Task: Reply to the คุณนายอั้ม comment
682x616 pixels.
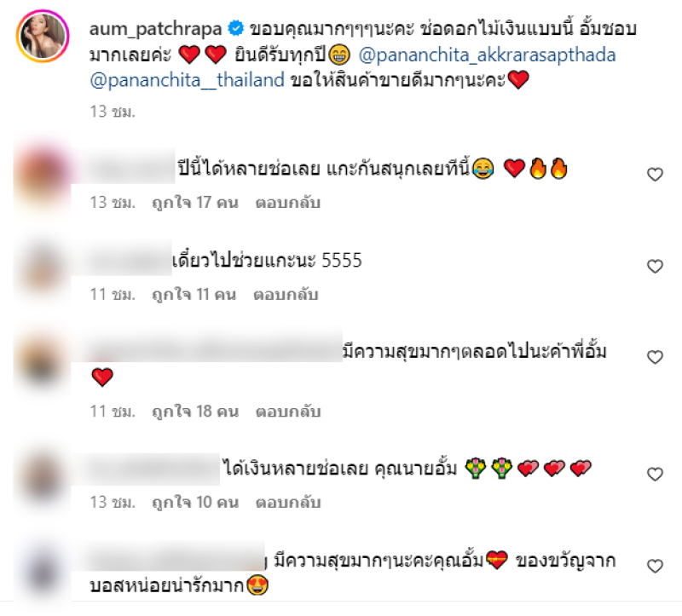Action: (288, 502)
